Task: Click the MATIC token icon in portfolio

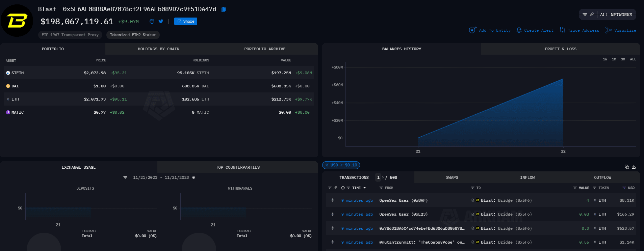Action: [8, 112]
